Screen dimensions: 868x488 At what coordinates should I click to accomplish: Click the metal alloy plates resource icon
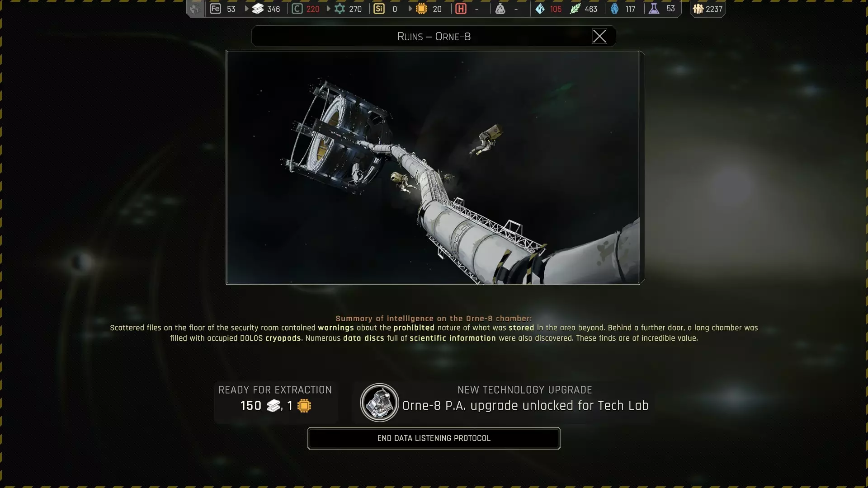(258, 9)
